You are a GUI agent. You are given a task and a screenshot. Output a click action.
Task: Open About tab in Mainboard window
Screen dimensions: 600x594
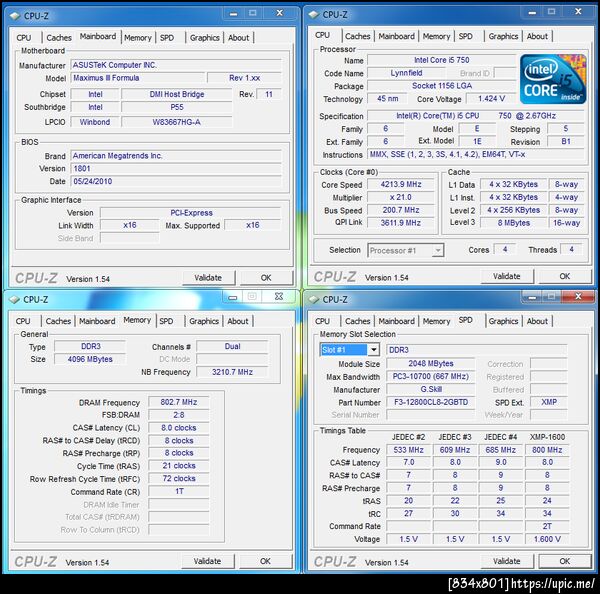(238, 38)
